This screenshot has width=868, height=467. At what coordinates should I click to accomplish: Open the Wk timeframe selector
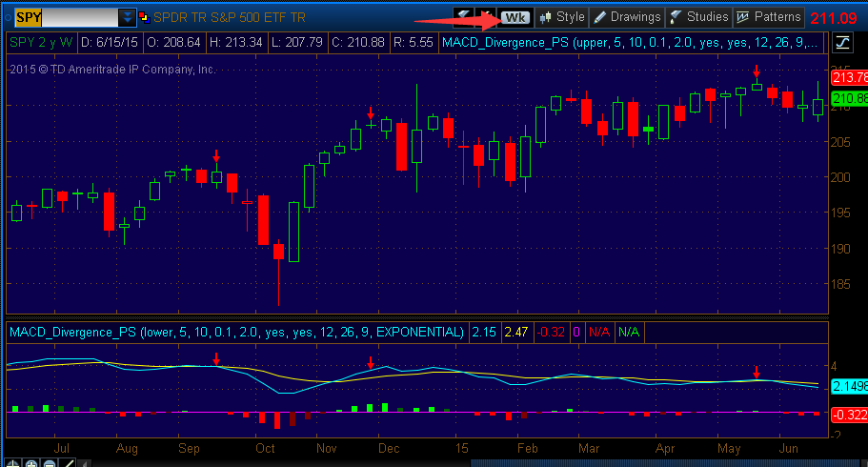click(x=515, y=17)
